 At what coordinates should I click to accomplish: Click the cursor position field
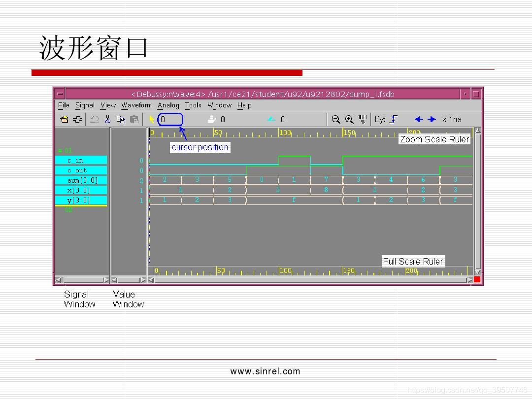170,119
